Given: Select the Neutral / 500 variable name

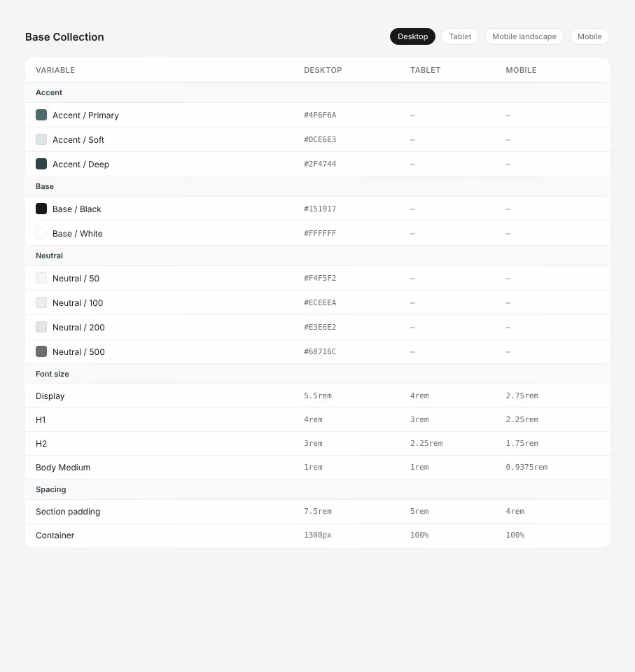Looking at the screenshot, I should [78, 352].
